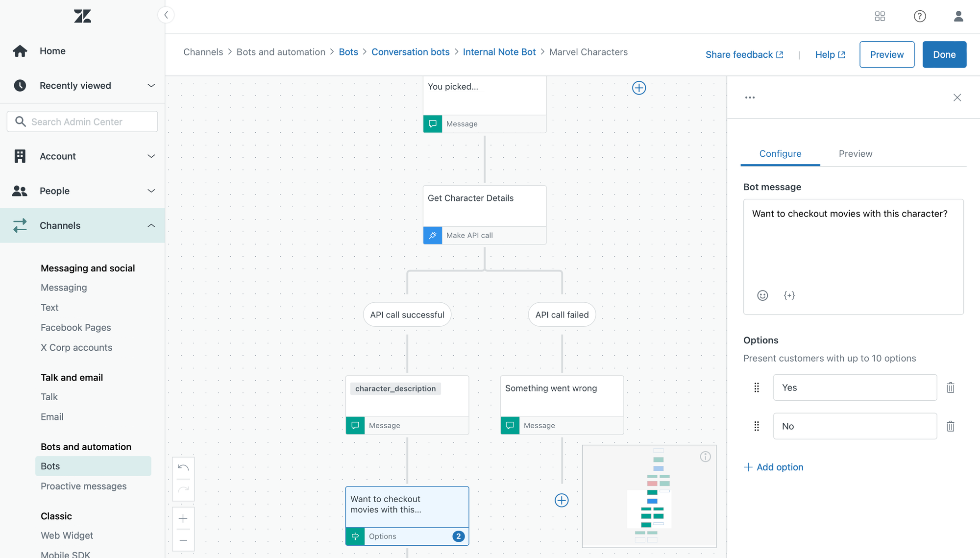Click the emoji picker icon in bot message

762,295
